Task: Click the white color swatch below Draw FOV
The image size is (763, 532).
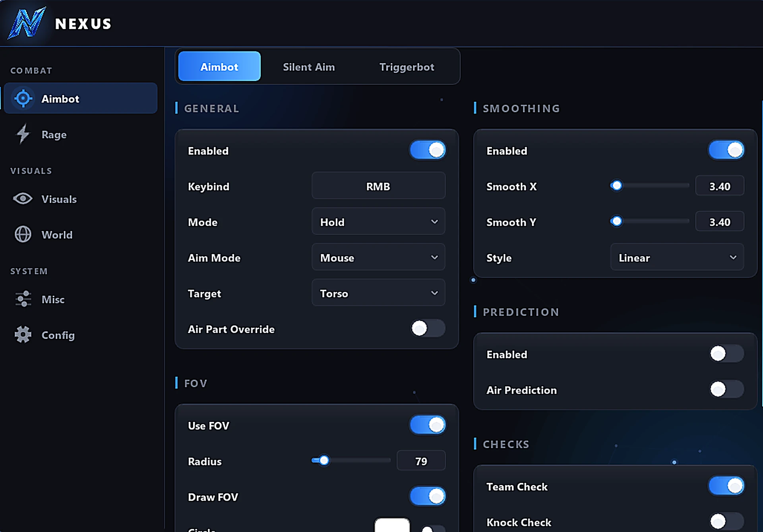Action: point(392,525)
